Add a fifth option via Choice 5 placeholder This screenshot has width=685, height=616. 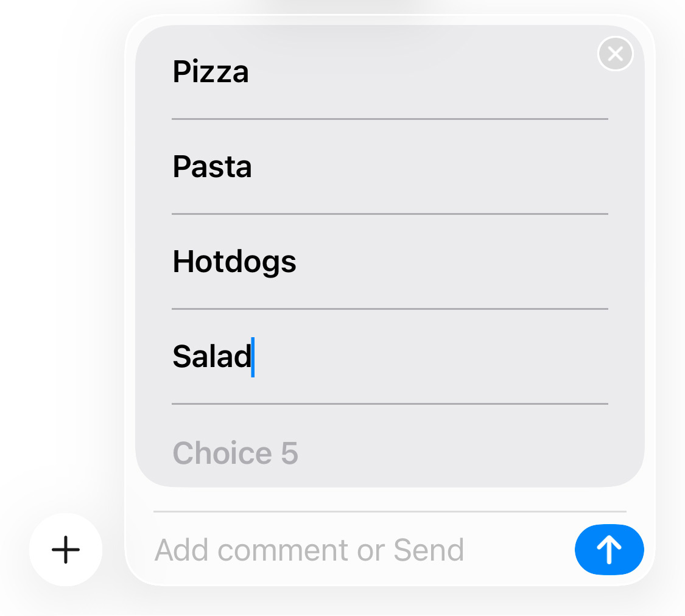point(236,453)
